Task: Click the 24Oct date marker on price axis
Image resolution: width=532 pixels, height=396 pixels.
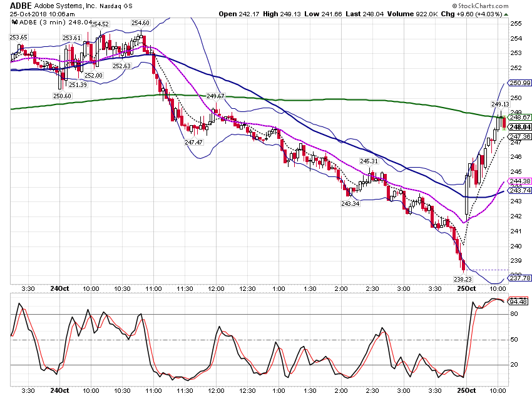Action: click(59, 288)
